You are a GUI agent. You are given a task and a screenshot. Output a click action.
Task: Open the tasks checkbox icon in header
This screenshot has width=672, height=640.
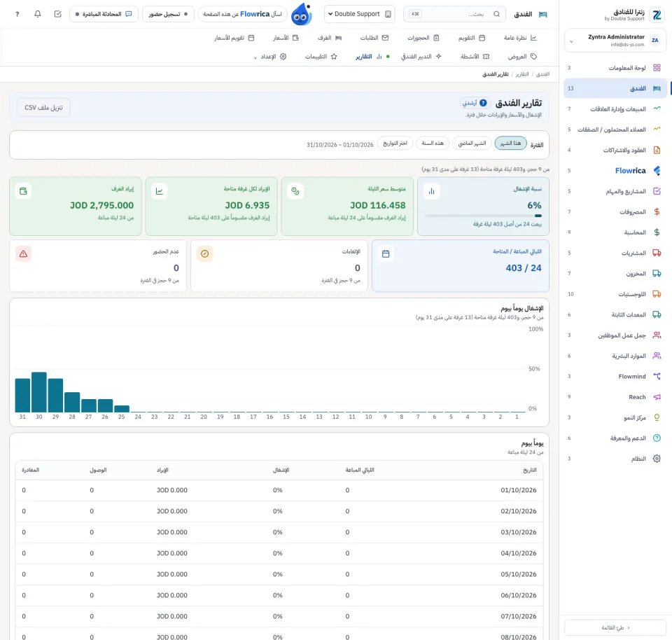pos(58,14)
